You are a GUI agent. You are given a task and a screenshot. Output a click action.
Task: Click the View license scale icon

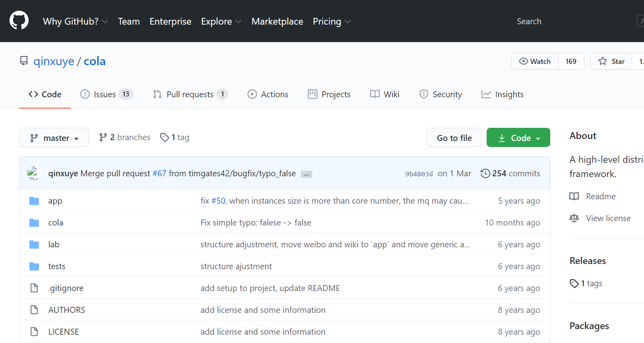tap(574, 218)
